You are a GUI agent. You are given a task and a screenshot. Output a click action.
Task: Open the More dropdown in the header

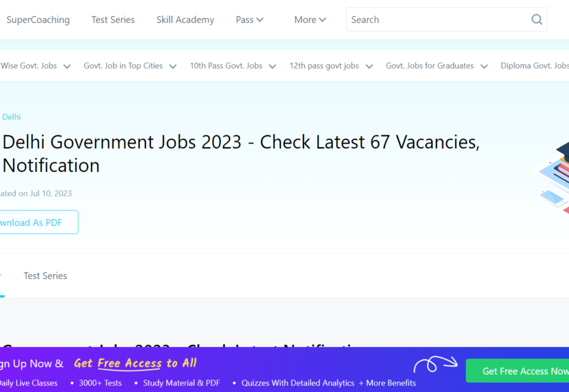coord(309,20)
